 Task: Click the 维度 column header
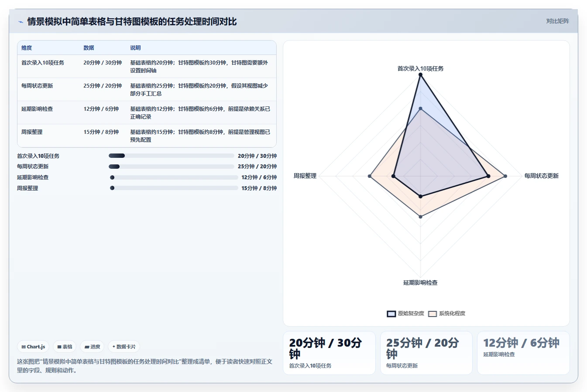27,48
